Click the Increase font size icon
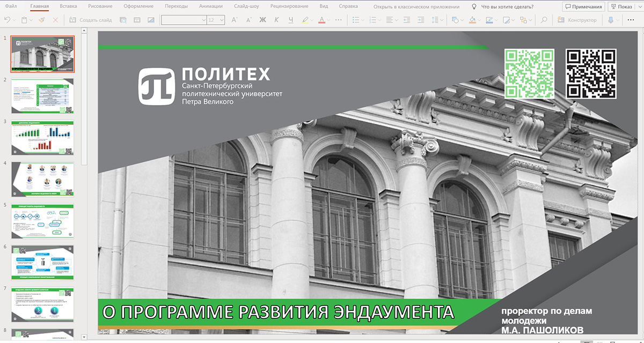 234,20
